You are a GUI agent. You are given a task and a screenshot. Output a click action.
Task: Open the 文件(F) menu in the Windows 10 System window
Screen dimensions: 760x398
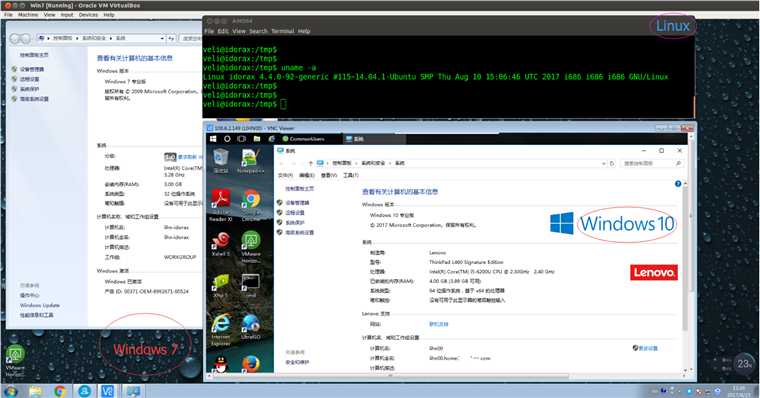pos(285,175)
